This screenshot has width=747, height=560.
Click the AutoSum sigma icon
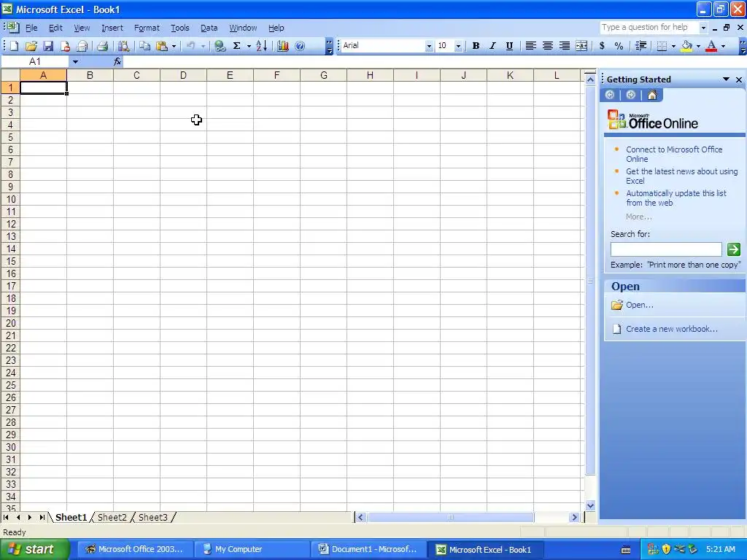coord(236,46)
